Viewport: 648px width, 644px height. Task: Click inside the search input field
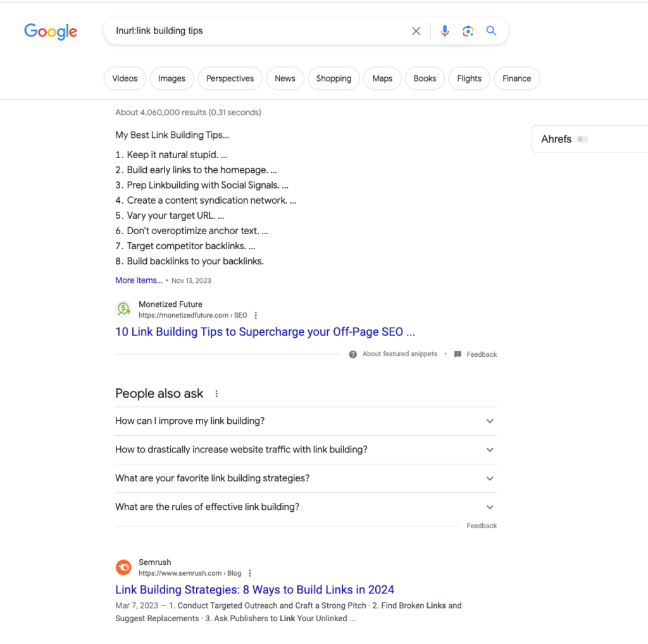pos(253,30)
